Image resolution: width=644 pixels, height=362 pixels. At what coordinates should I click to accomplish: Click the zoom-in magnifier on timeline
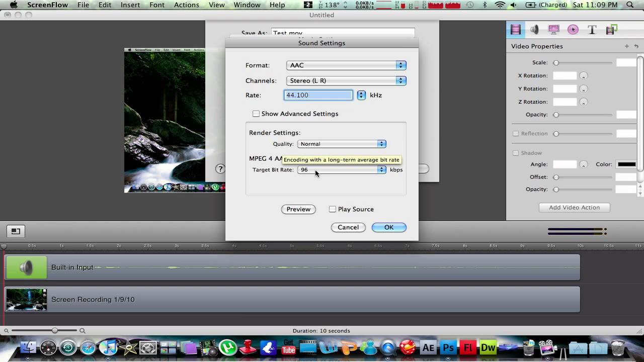pyautogui.click(x=83, y=331)
